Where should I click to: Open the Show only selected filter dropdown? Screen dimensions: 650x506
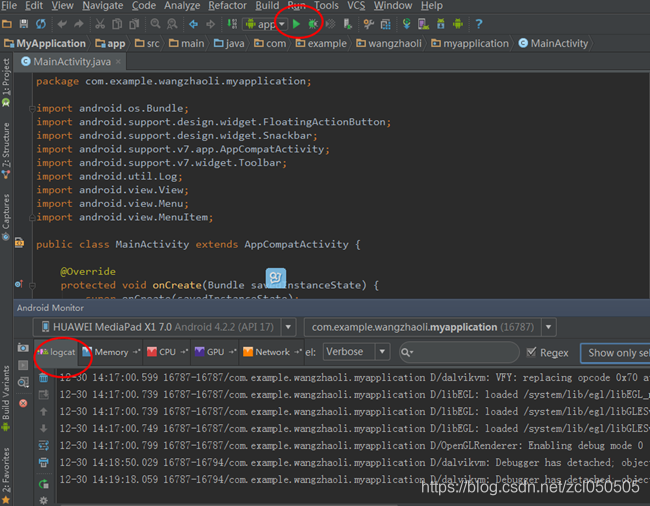tap(615, 353)
